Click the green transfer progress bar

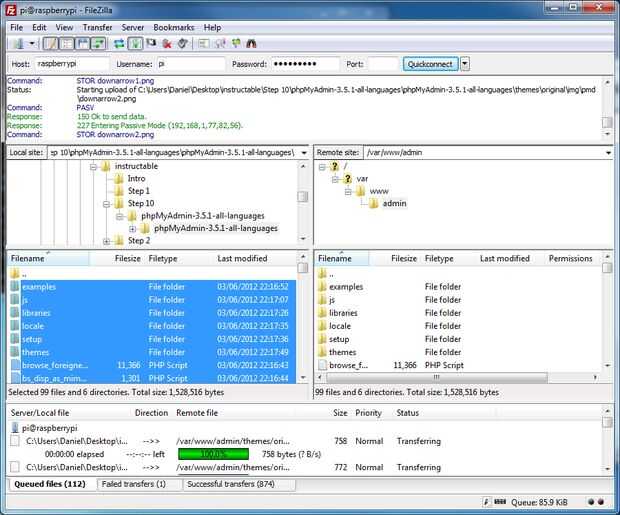tap(214, 454)
